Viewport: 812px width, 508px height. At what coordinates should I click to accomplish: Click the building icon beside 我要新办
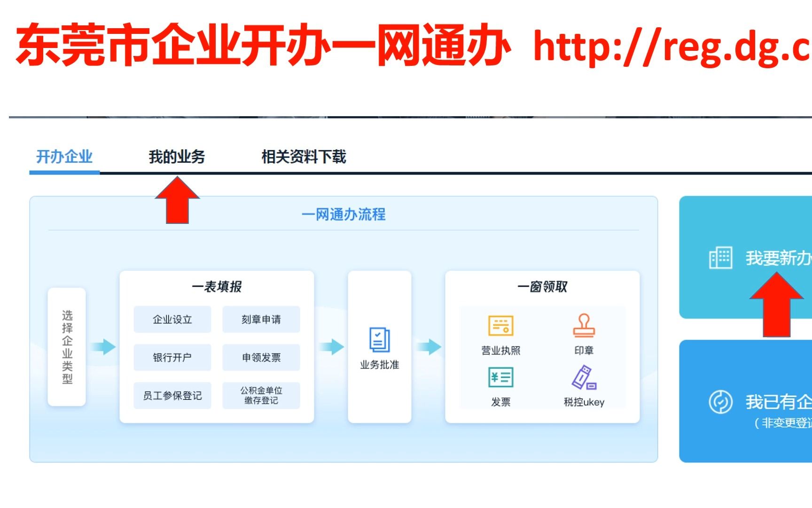click(x=720, y=258)
